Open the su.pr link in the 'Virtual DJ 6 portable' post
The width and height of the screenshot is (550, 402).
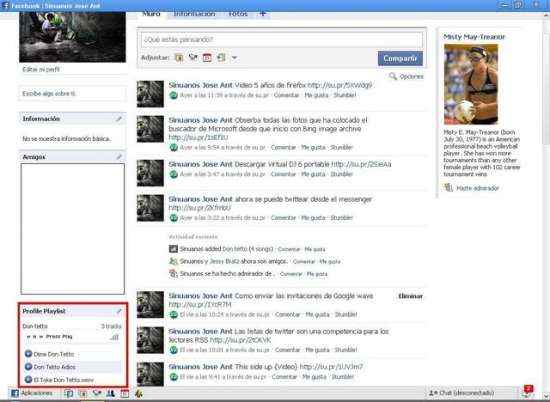tap(361, 164)
